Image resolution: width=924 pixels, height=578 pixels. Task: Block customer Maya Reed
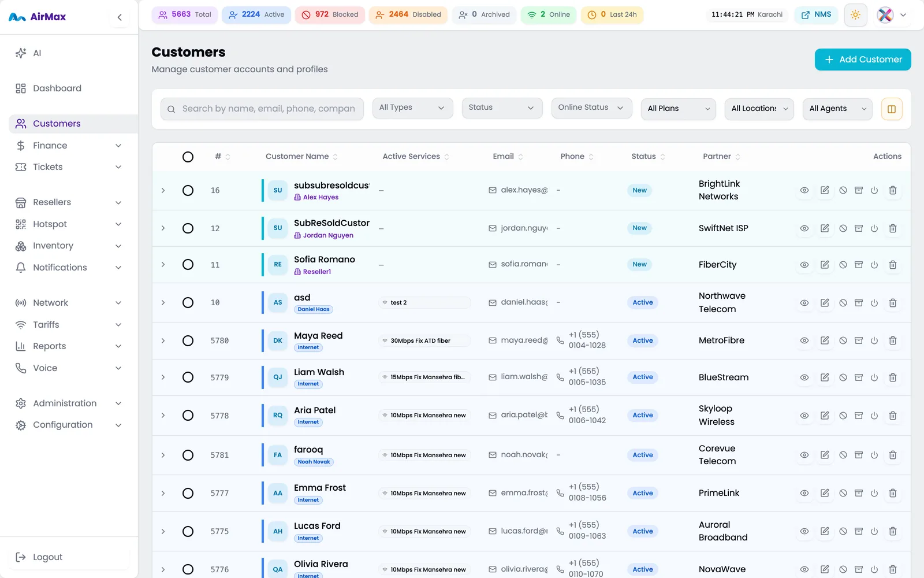843,340
